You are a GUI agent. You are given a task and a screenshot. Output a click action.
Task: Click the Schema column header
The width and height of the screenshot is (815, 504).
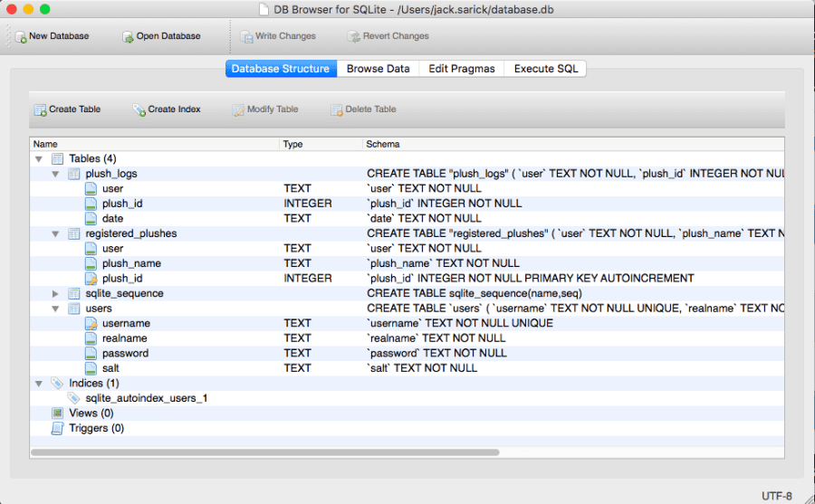click(x=573, y=145)
